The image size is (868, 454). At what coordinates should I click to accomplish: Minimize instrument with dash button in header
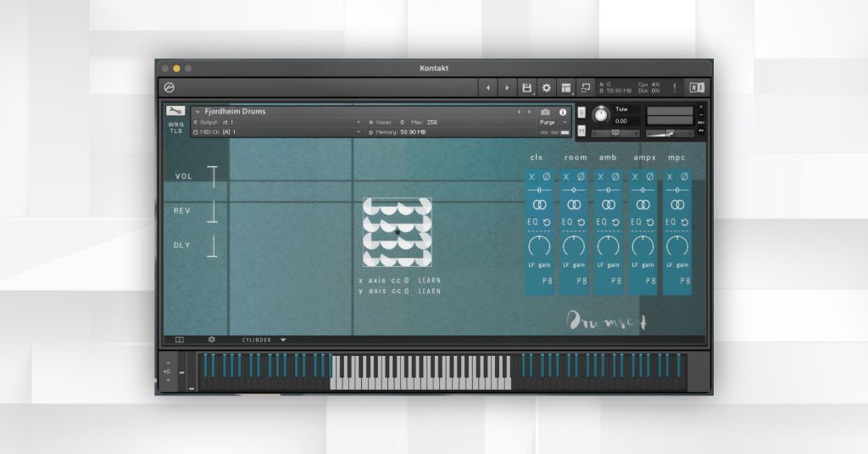coord(701,114)
